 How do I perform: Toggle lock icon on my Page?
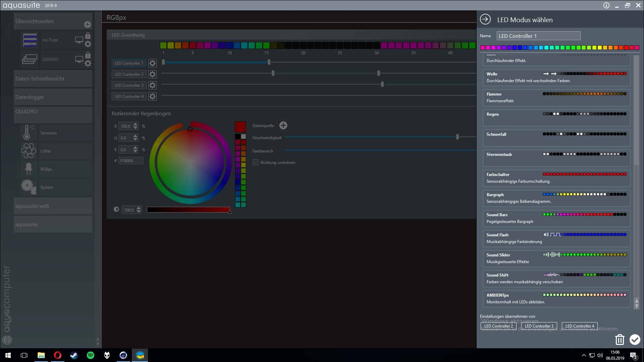(88, 36)
